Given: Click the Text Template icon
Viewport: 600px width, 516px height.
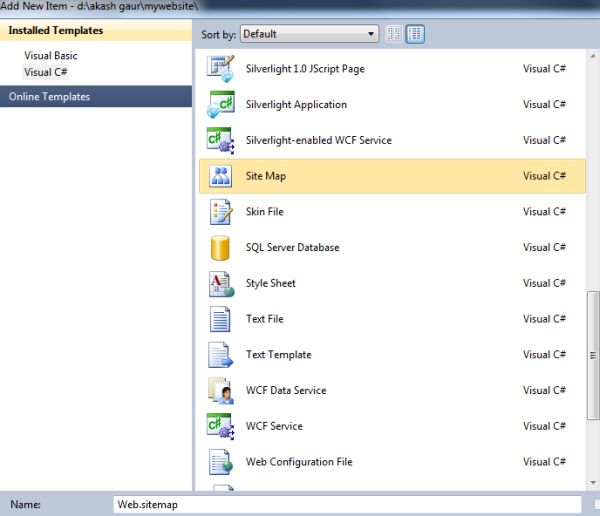Looking at the screenshot, I should click(x=220, y=354).
